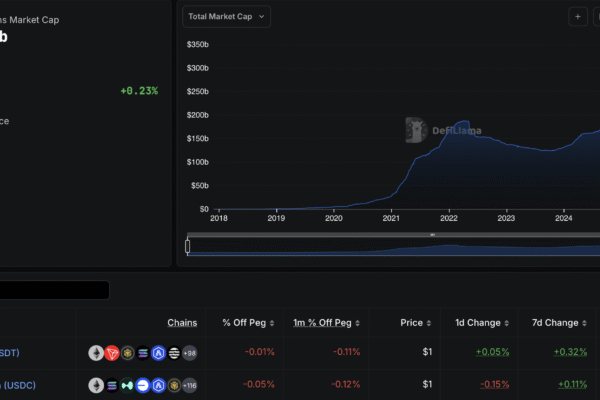The width and height of the screenshot is (600, 400).
Task: Click the plus icon button above chart
Action: click(x=578, y=16)
